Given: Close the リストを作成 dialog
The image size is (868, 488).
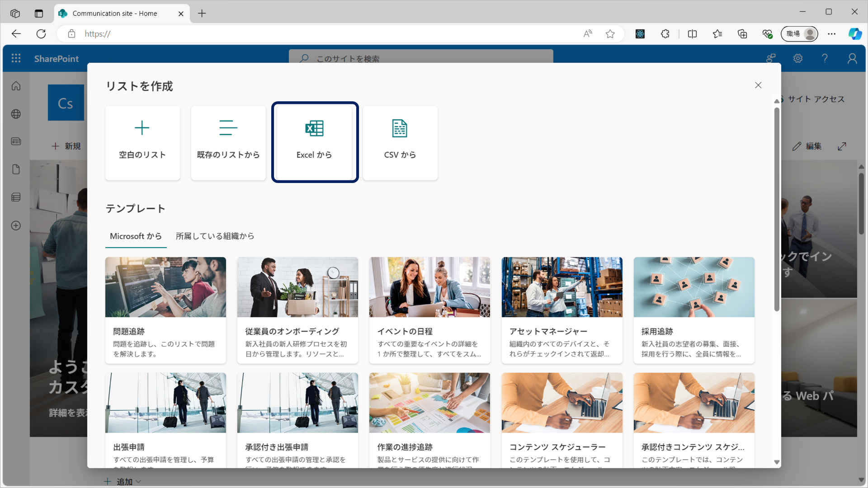Looking at the screenshot, I should (758, 85).
